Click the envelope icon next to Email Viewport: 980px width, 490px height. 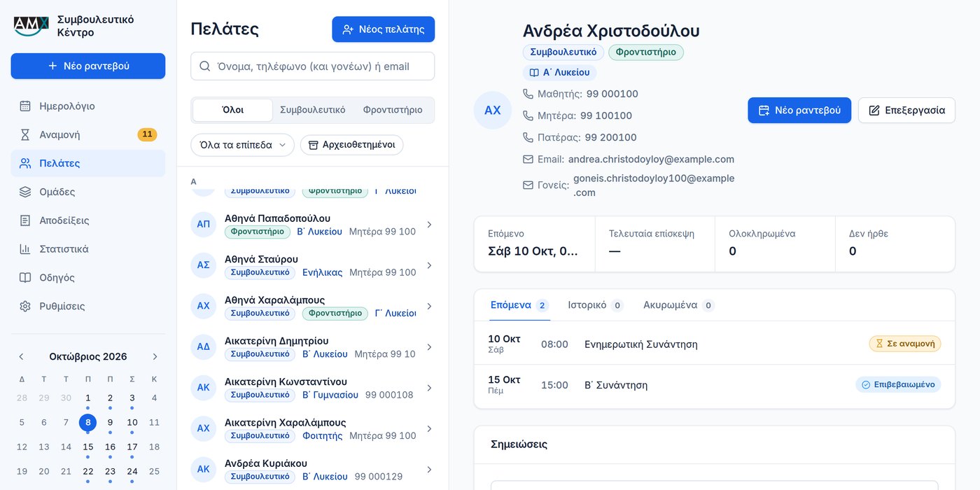[x=528, y=159]
